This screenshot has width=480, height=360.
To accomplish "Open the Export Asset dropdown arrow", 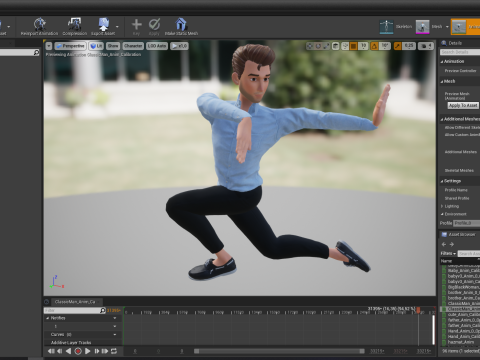I will pos(117,26).
